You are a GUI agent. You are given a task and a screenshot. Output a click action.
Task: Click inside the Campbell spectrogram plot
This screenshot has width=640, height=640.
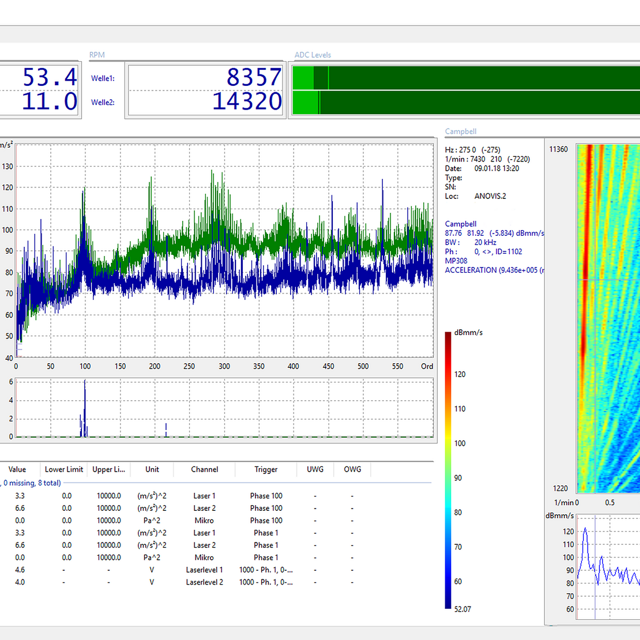608,318
